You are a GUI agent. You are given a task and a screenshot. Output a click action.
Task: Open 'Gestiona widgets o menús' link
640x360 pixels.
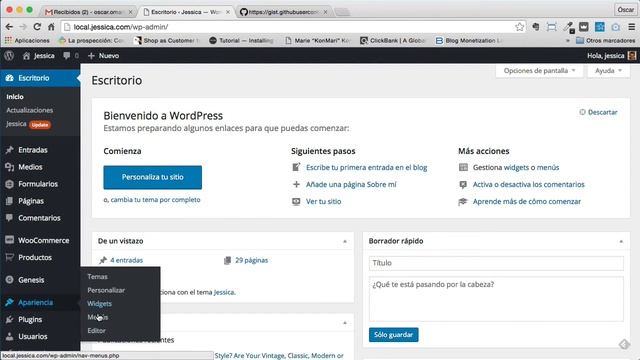[x=516, y=167]
